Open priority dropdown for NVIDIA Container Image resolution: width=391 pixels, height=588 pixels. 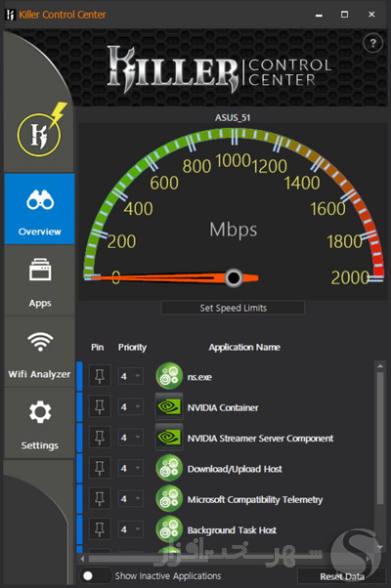pyautogui.click(x=130, y=407)
